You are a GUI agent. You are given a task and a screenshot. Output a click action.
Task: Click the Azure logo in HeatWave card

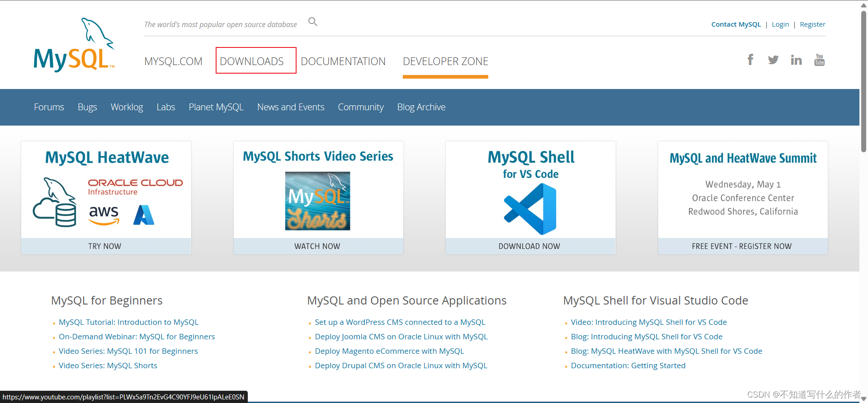coord(144,215)
